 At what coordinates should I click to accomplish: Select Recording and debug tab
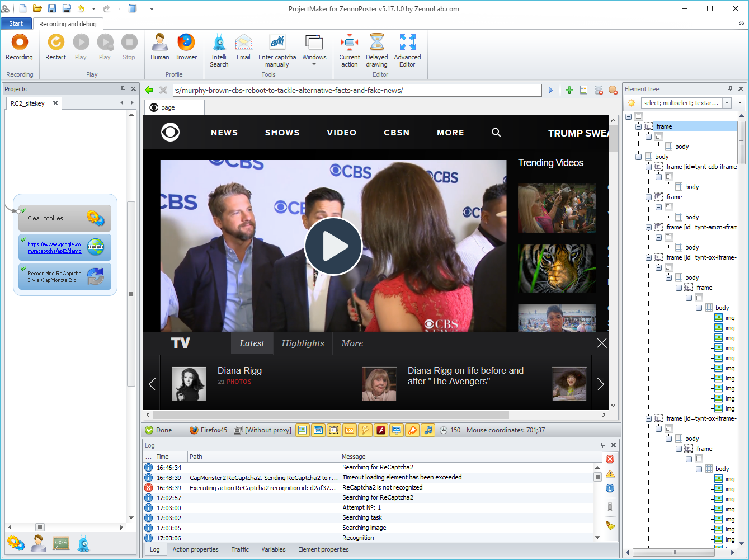tap(68, 24)
